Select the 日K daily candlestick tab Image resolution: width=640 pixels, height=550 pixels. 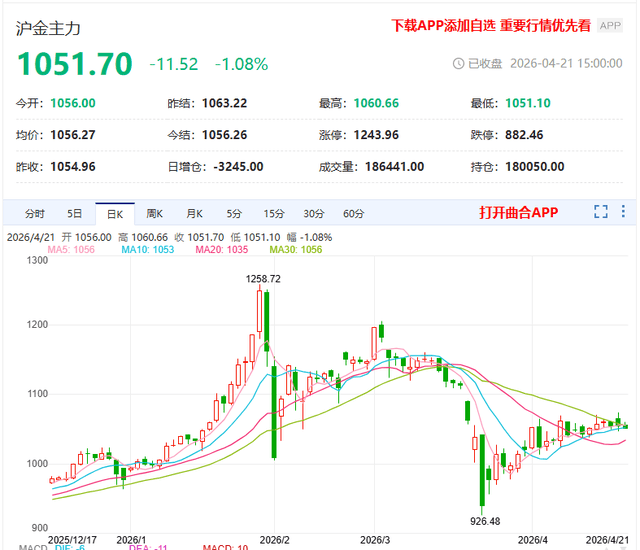coord(114,213)
